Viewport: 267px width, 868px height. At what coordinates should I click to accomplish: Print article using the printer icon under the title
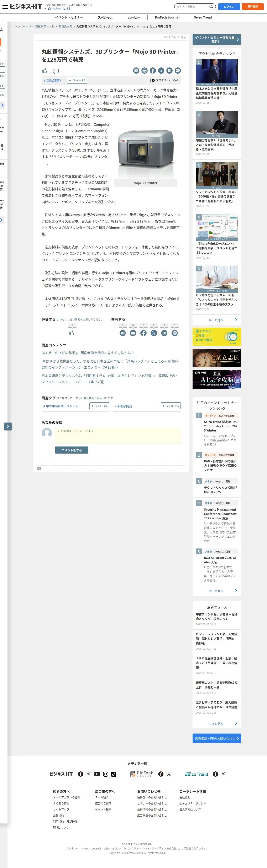145,70
